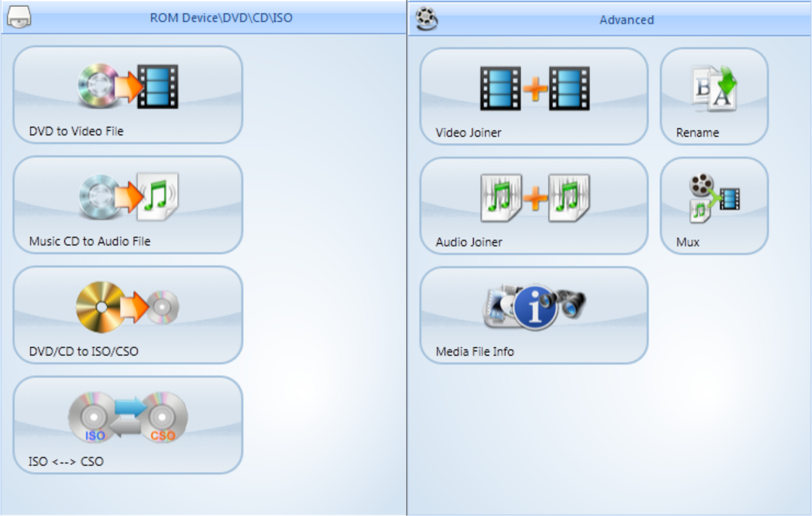The image size is (812, 516).
Task: Open the Video Joiner tool
Action: 534,96
